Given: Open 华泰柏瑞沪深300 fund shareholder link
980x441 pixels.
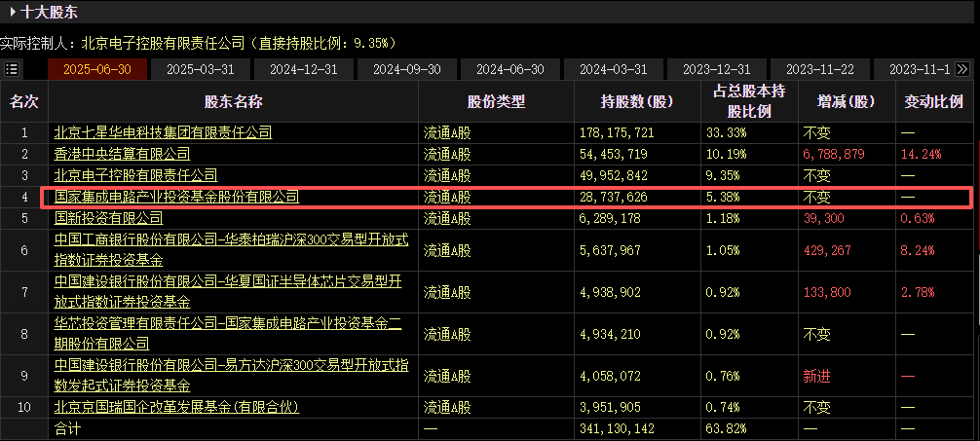Looking at the screenshot, I should (231, 250).
